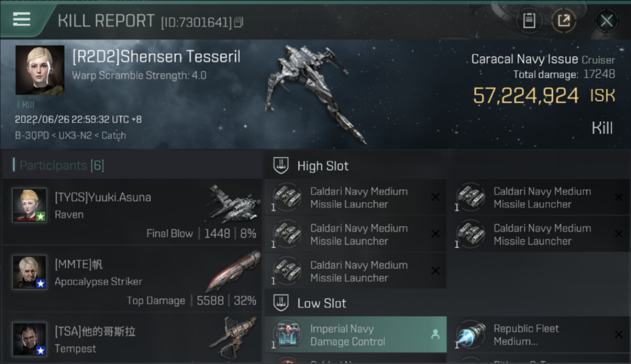Click the B-3QPD system location link
This screenshot has width=631, height=364.
point(32,135)
